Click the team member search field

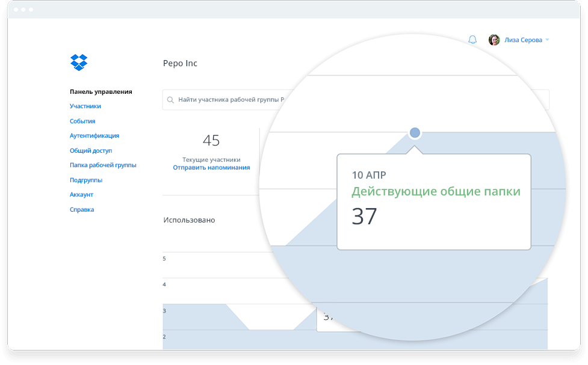(x=241, y=100)
